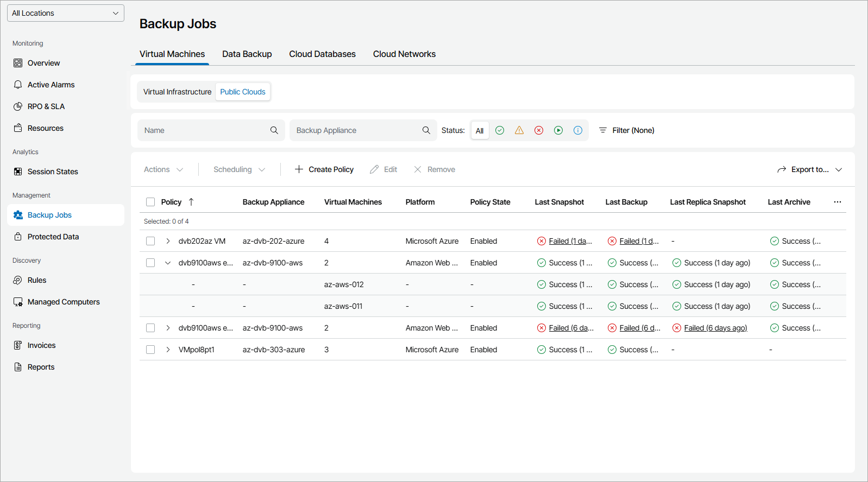Viewport: 868px width, 482px height.
Task: Click the Name search magnifier icon
Action: click(274, 130)
